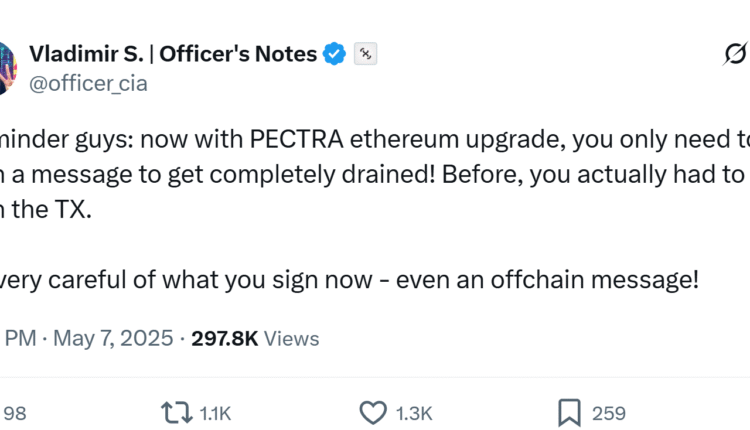Click the 1.1K reposts count

[214, 412]
